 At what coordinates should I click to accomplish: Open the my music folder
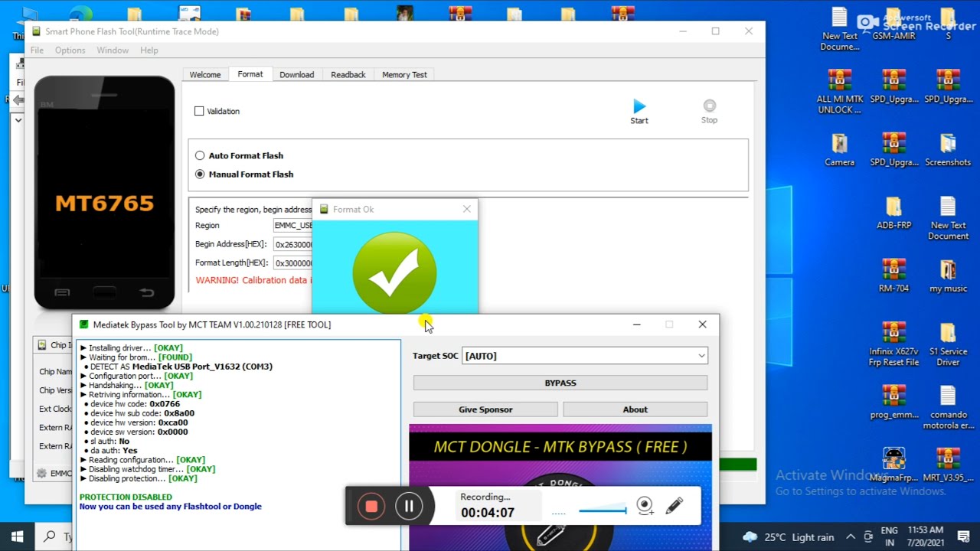(948, 276)
